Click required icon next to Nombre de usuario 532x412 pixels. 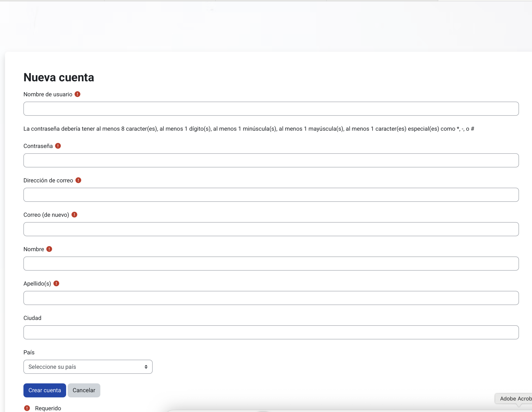pyautogui.click(x=78, y=94)
